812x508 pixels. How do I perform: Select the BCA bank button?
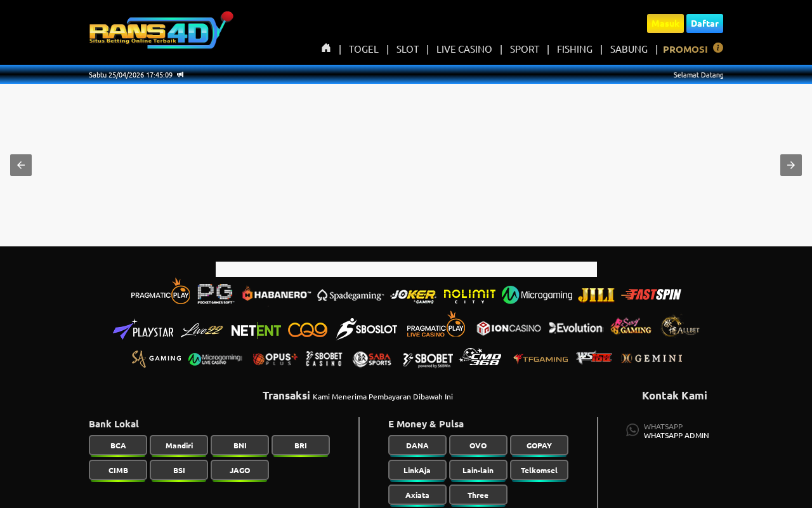pyautogui.click(x=118, y=445)
